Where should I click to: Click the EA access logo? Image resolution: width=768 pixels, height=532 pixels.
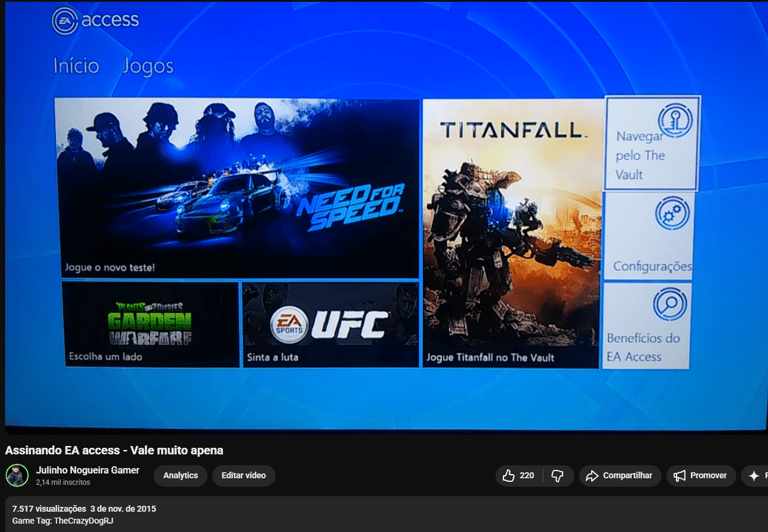pyautogui.click(x=96, y=21)
